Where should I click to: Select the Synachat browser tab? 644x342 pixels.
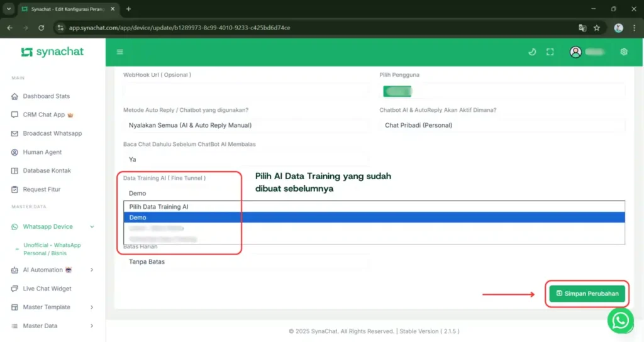[68, 9]
